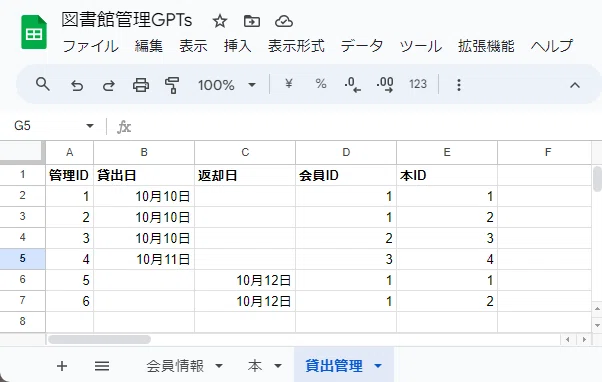Screen dimensions: 602x382
Task: Open the ヘルプ menu
Action: coord(552,46)
